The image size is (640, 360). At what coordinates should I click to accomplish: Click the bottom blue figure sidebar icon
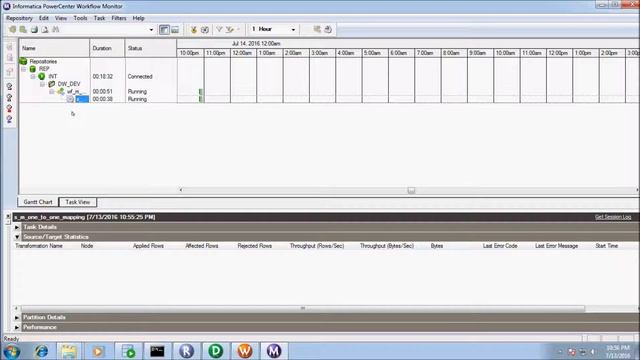click(9, 119)
